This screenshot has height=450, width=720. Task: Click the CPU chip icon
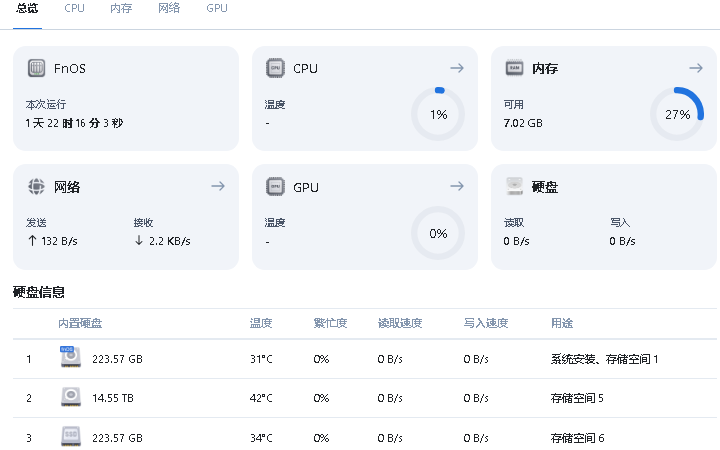coord(275,68)
